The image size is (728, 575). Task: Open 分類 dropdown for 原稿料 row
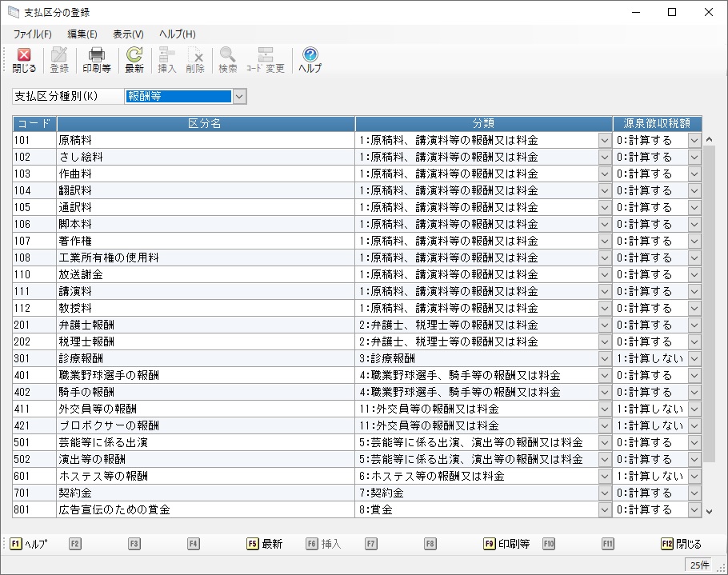point(605,140)
